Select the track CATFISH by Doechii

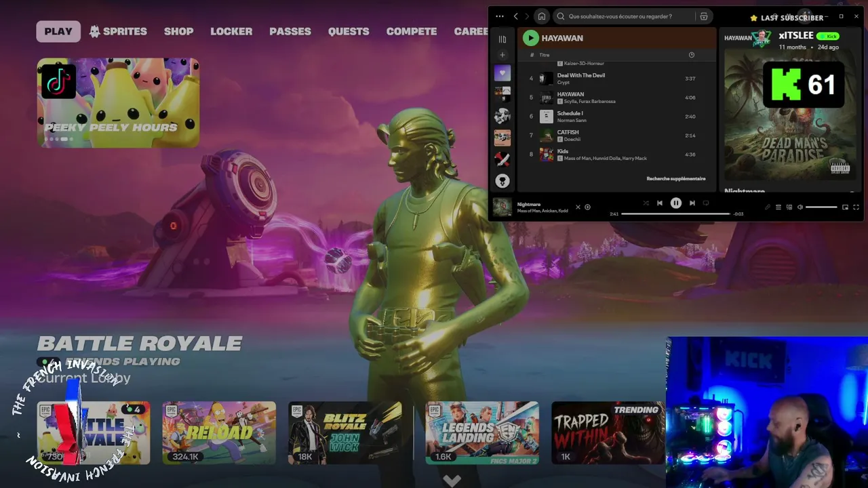click(x=616, y=136)
